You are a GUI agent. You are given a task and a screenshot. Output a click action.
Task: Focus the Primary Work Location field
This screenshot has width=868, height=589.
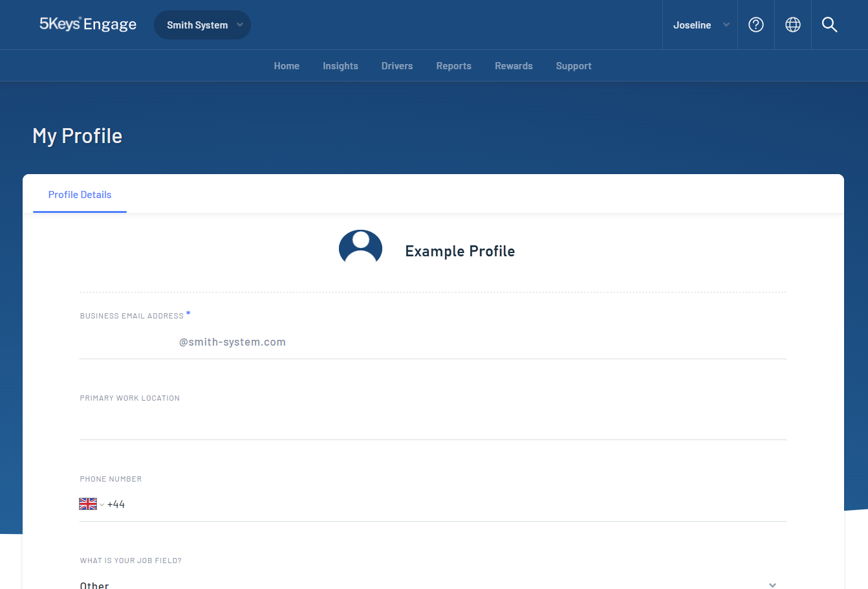coord(432,424)
